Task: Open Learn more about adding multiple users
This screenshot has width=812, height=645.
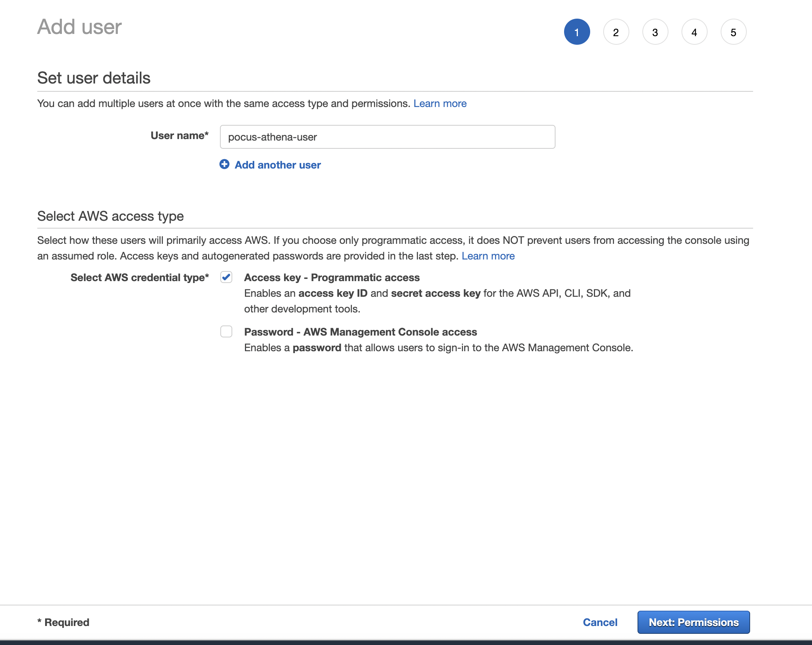Action: 440,104
